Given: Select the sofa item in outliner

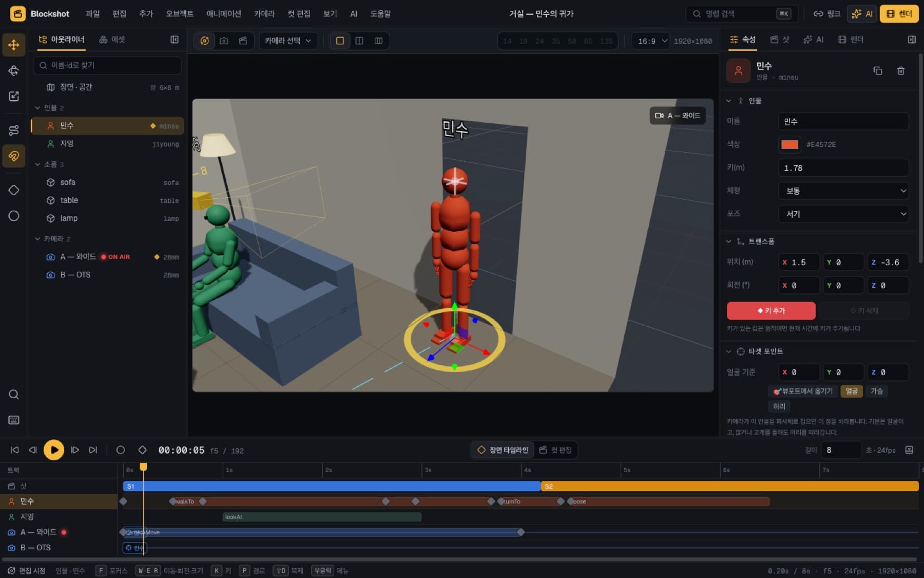Looking at the screenshot, I should point(108,182).
